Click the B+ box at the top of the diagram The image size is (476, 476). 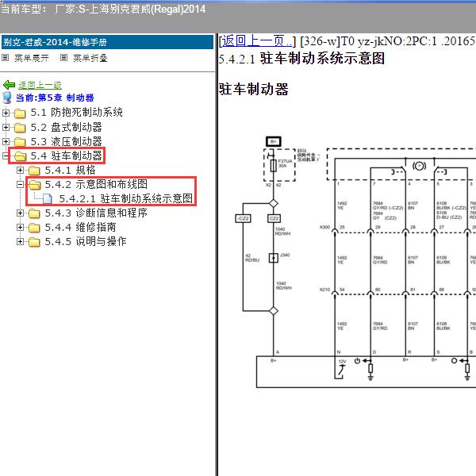point(274,141)
